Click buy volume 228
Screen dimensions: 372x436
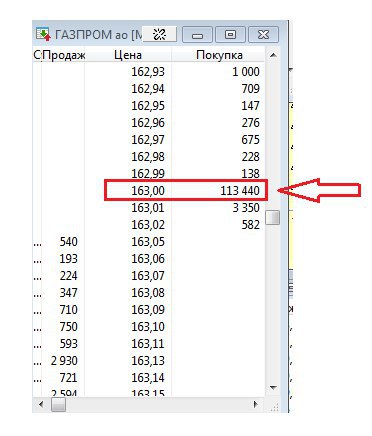[x=251, y=157]
